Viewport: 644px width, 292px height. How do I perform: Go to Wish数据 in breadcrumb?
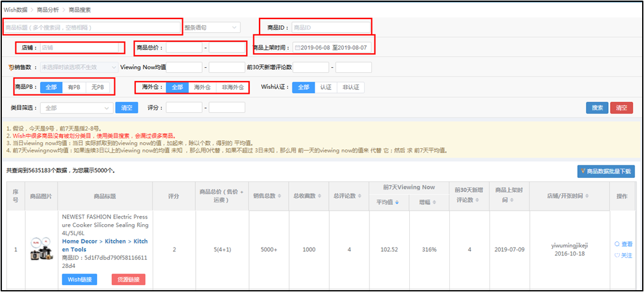coord(18,10)
